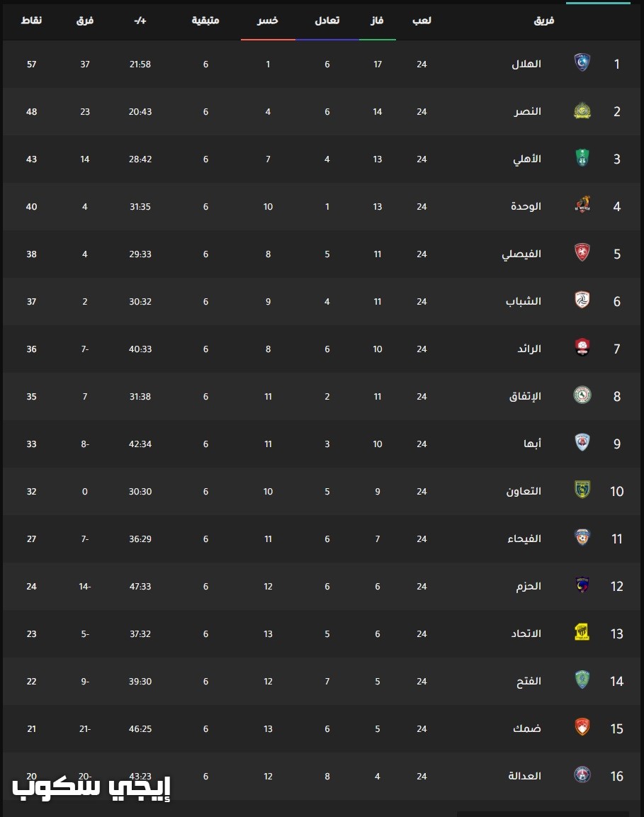Image resolution: width=644 pixels, height=817 pixels.
Task: Open the العدالة team name link
Action: pyautogui.click(x=525, y=776)
